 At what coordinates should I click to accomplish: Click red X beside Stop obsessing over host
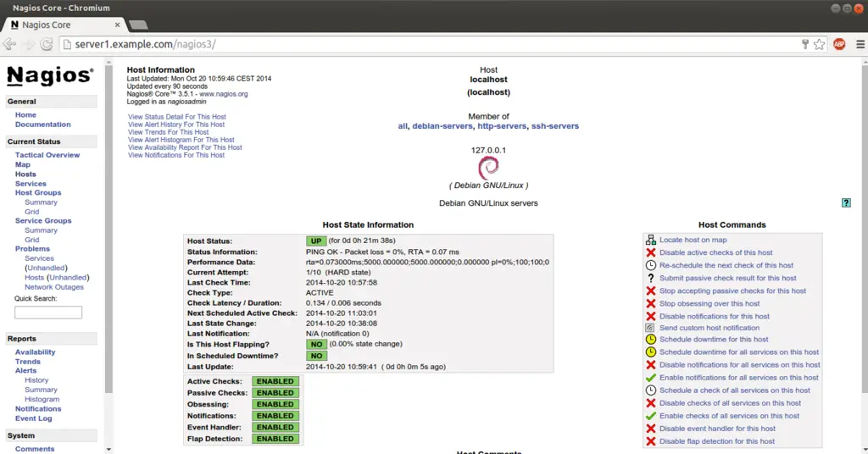[x=650, y=303]
